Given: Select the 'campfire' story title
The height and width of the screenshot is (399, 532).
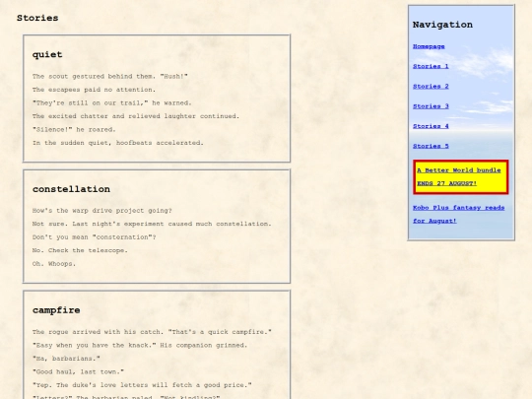Looking at the screenshot, I should click(56, 310).
